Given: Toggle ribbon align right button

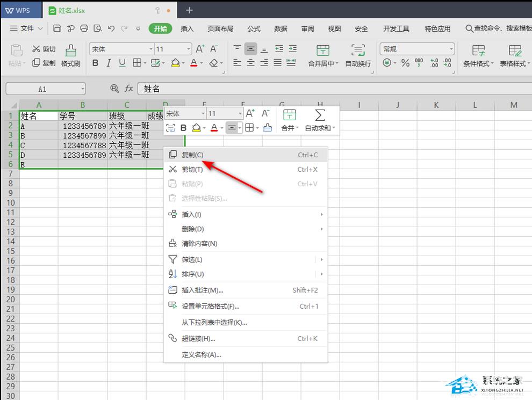Looking at the screenshot, I should (x=264, y=63).
